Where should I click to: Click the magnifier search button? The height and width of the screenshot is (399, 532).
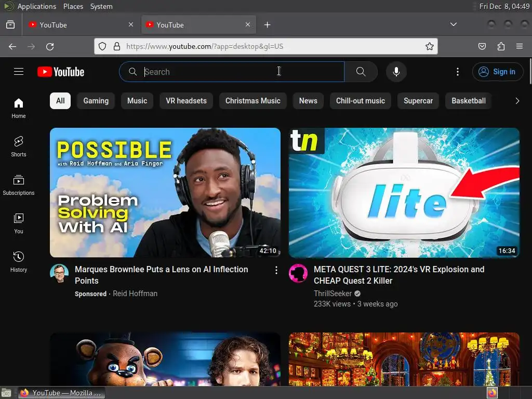pyautogui.click(x=361, y=72)
